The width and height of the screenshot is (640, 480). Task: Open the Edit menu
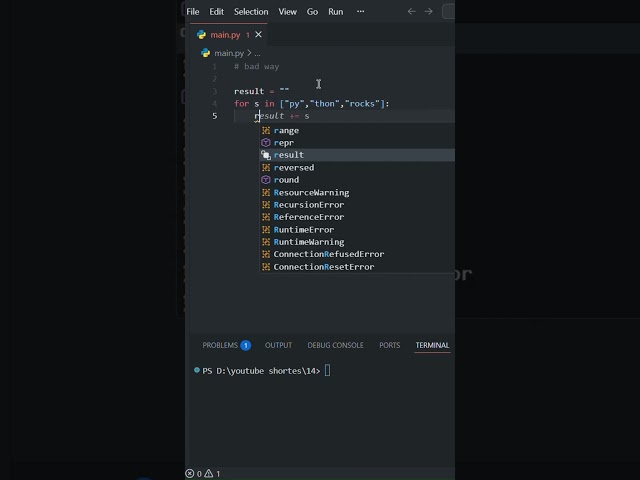(216, 12)
